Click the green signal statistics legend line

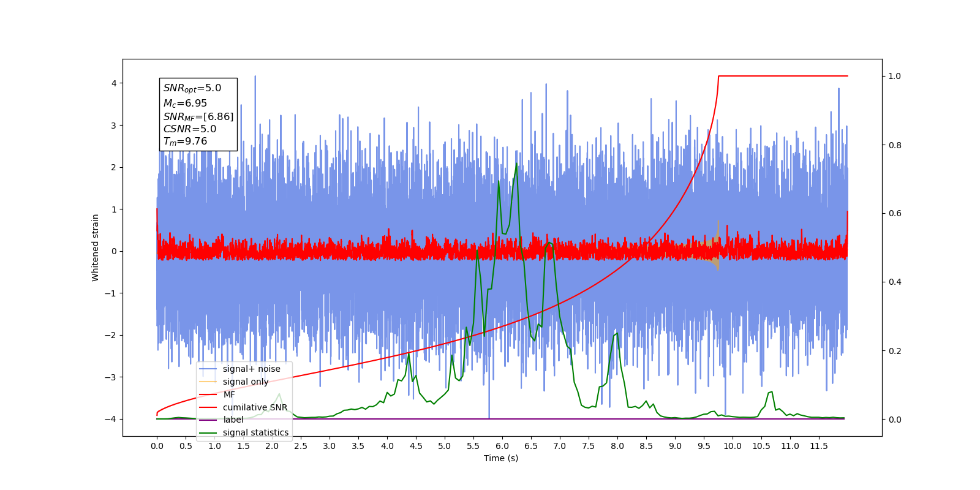point(208,433)
